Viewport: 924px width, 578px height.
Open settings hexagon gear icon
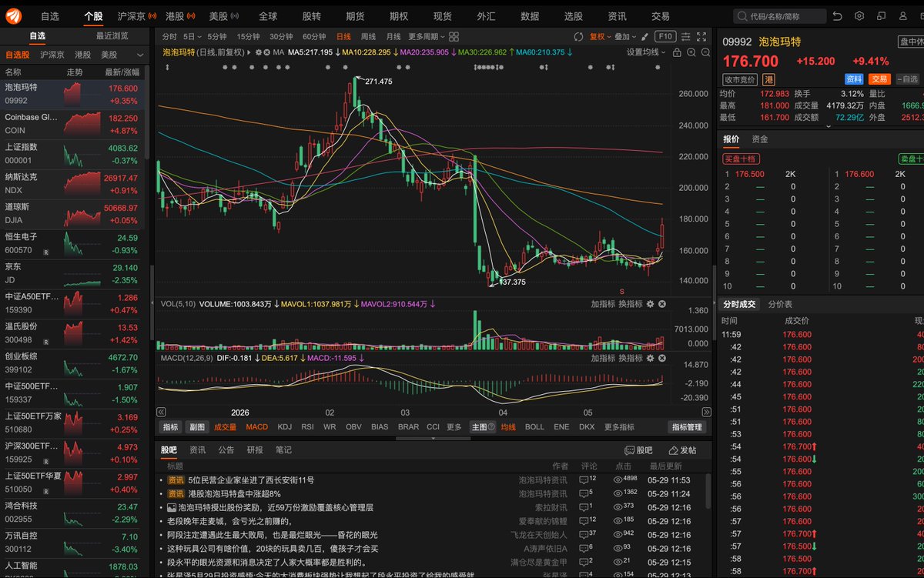tap(859, 15)
